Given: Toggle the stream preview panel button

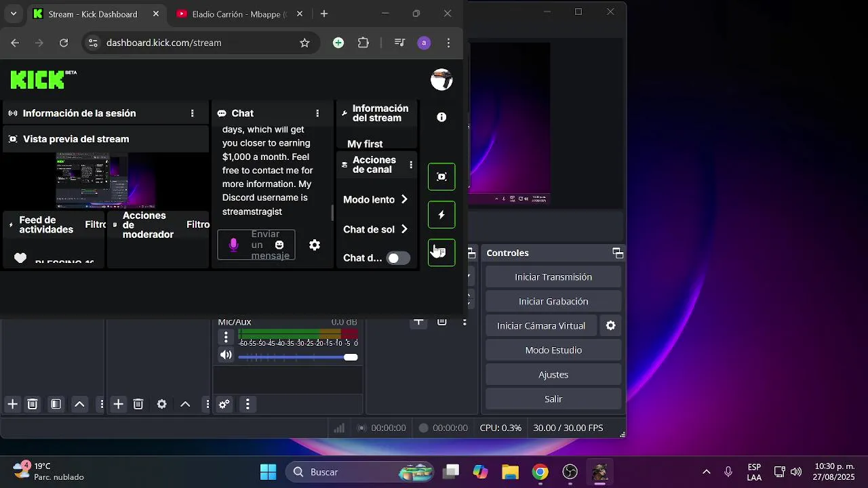Looking at the screenshot, I should (441, 177).
